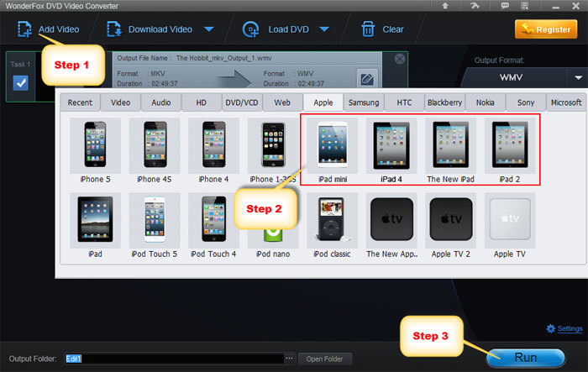Viewport: 588px width, 372px height.
Task: Choose the iPhone 5 device icon
Action: tap(95, 145)
